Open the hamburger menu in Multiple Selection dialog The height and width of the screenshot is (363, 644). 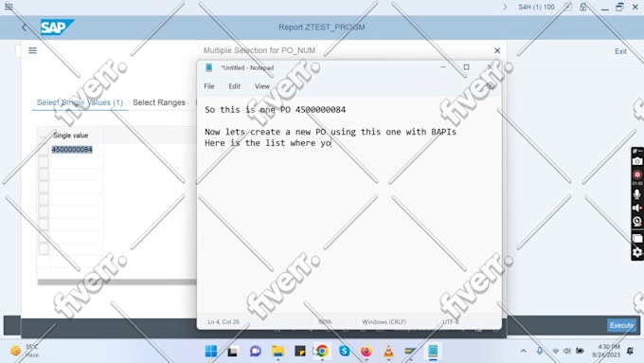point(32,50)
